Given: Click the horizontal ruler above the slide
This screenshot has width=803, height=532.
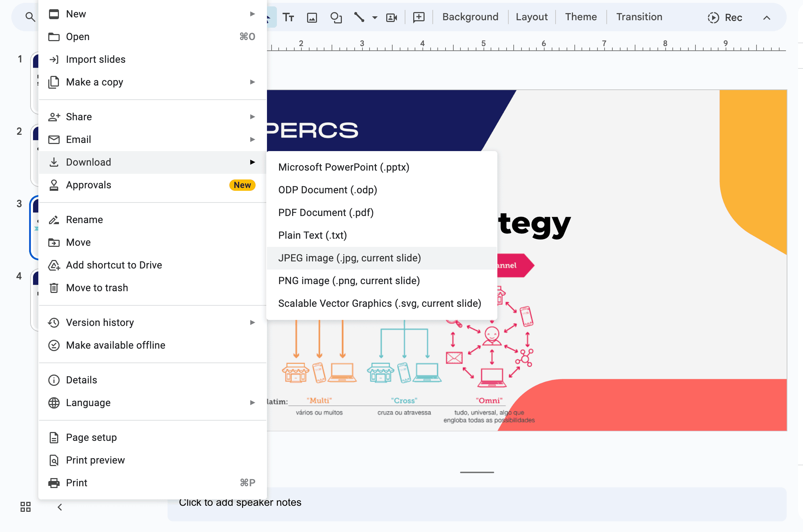Looking at the screenshot, I should pos(527,45).
